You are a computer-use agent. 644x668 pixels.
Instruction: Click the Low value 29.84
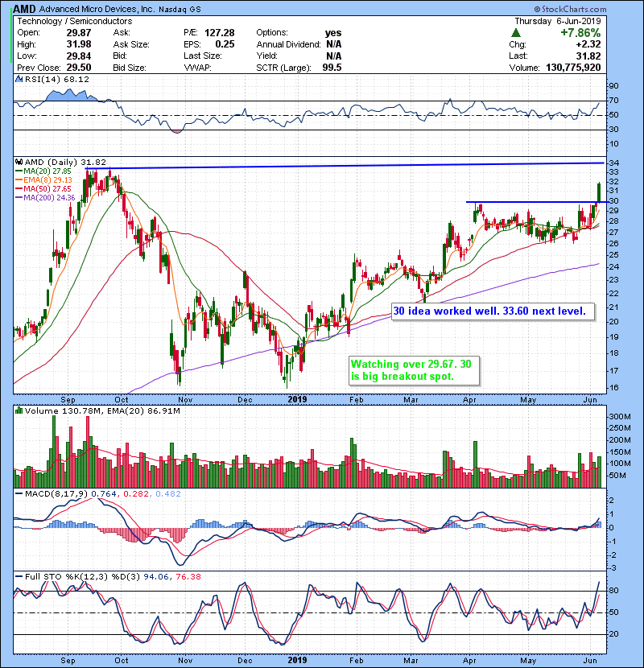click(79, 56)
